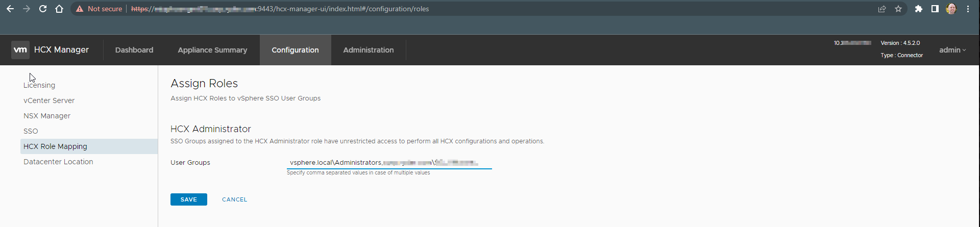Expand the admin user dropdown
This screenshot has height=227, width=980.
(952, 50)
